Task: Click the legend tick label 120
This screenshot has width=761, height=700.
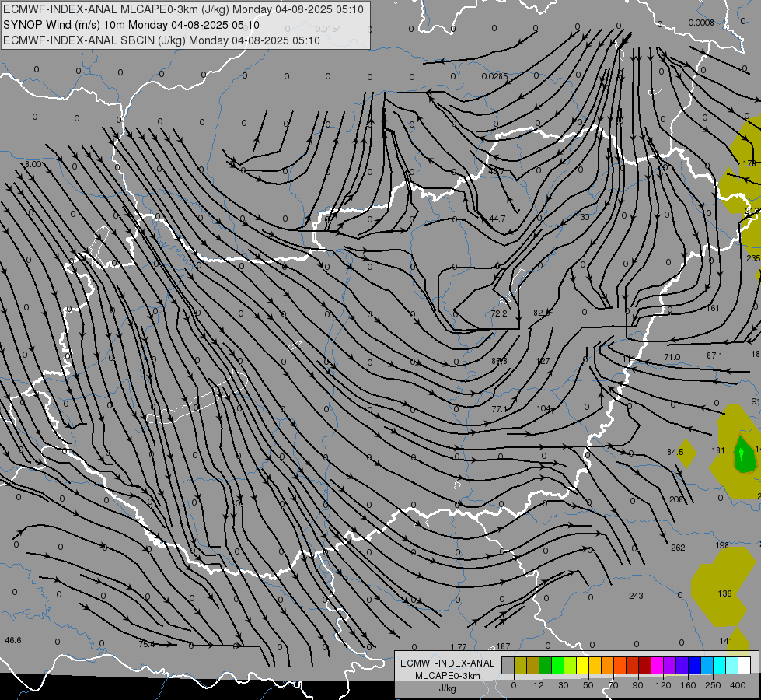Action: [663, 685]
